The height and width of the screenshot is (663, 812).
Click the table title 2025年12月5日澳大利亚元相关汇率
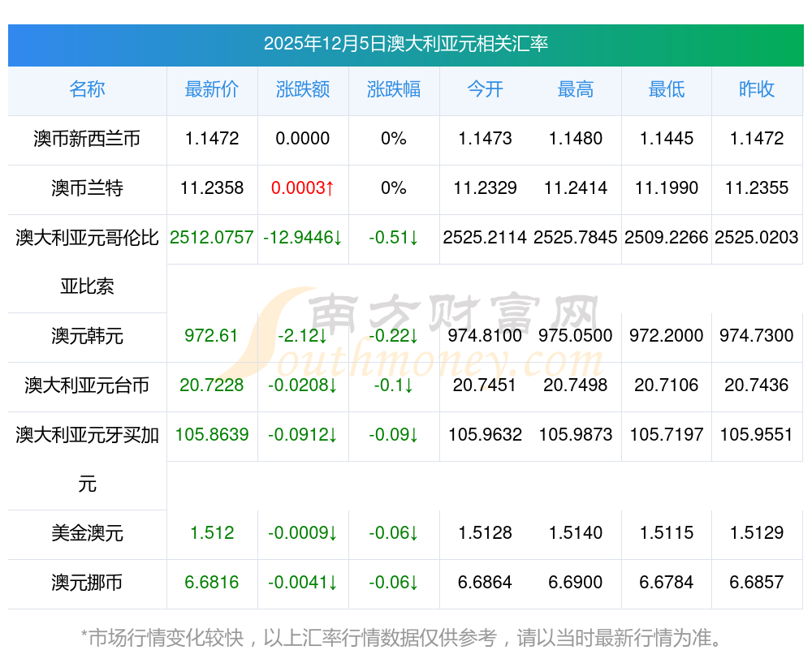[405, 44]
